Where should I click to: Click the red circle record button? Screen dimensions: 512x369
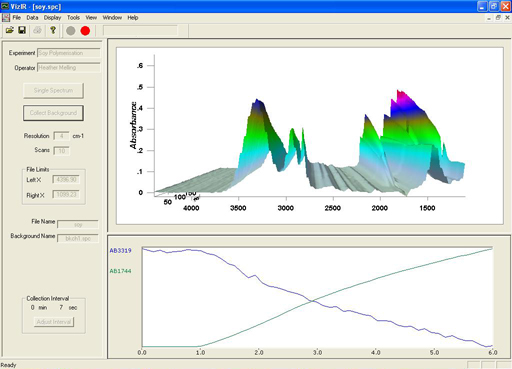point(85,31)
